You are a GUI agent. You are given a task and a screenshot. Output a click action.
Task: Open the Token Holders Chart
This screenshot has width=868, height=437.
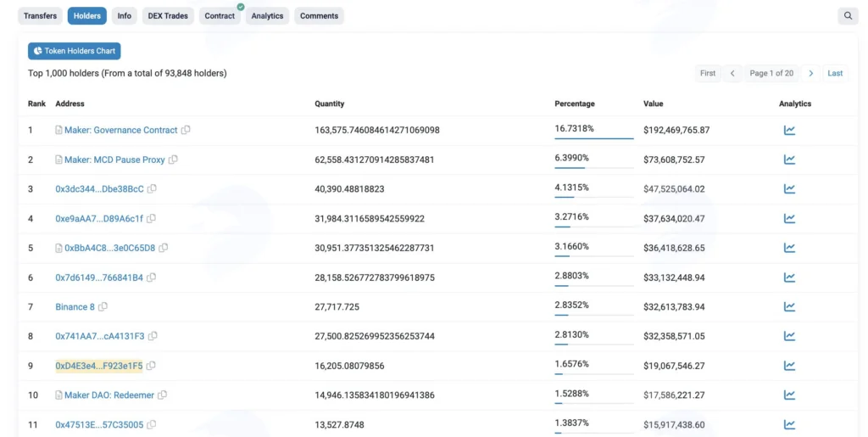pos(75,51)
